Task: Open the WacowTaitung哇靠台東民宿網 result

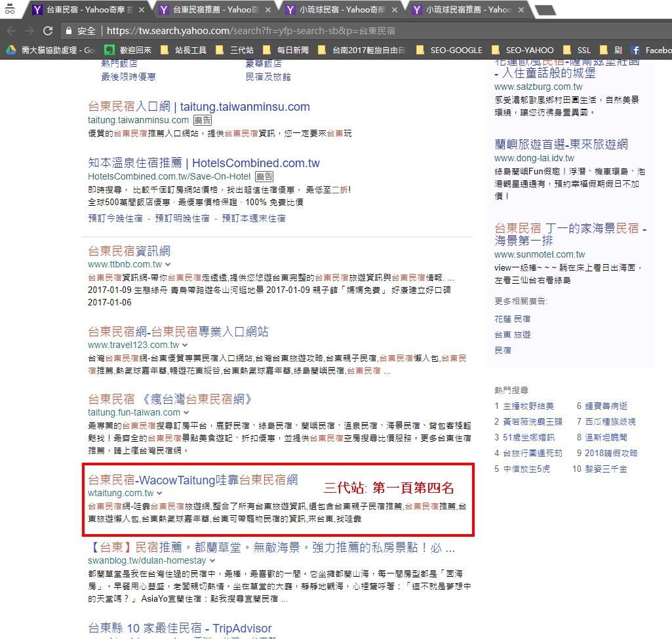Action: [193, 480]
